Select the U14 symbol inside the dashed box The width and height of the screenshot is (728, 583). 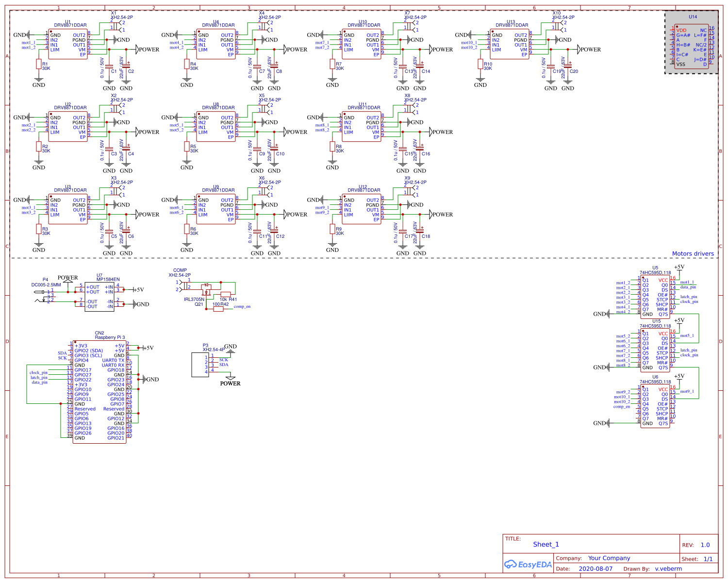click(691, 46)
